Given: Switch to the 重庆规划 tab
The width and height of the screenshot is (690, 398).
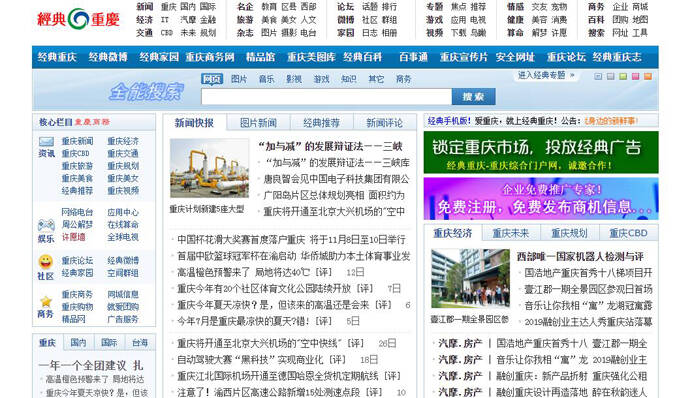Looking at the screenshot, I should (569, 233).
